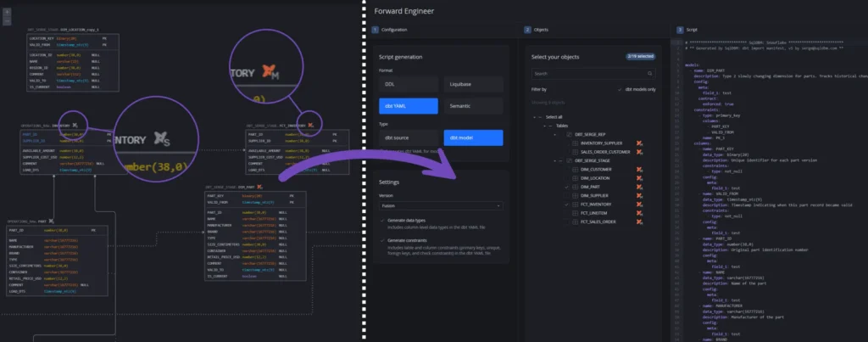Click the zoom out minus button on diagram

pos(7,20)
